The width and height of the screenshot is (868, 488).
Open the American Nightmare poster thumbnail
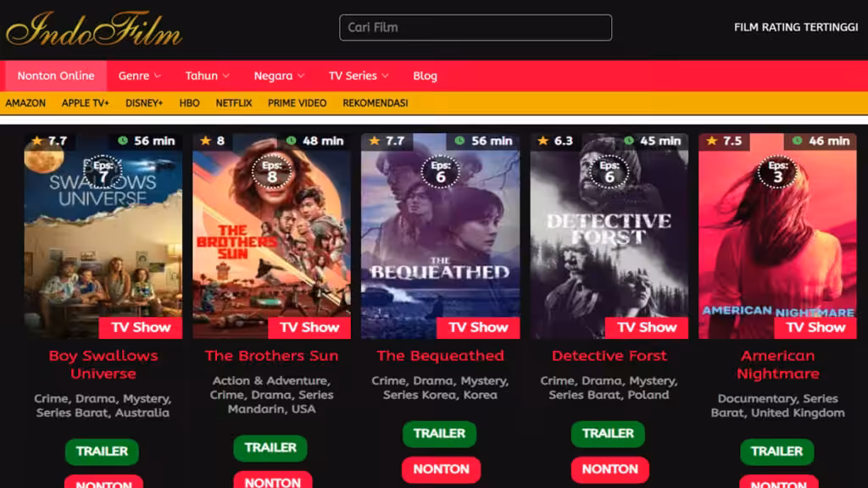[778, 236]
